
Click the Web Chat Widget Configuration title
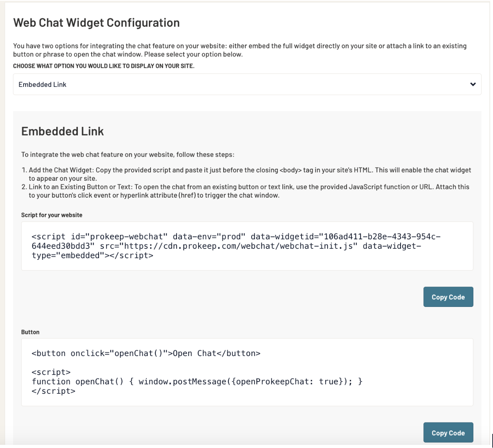click(96, 22)
